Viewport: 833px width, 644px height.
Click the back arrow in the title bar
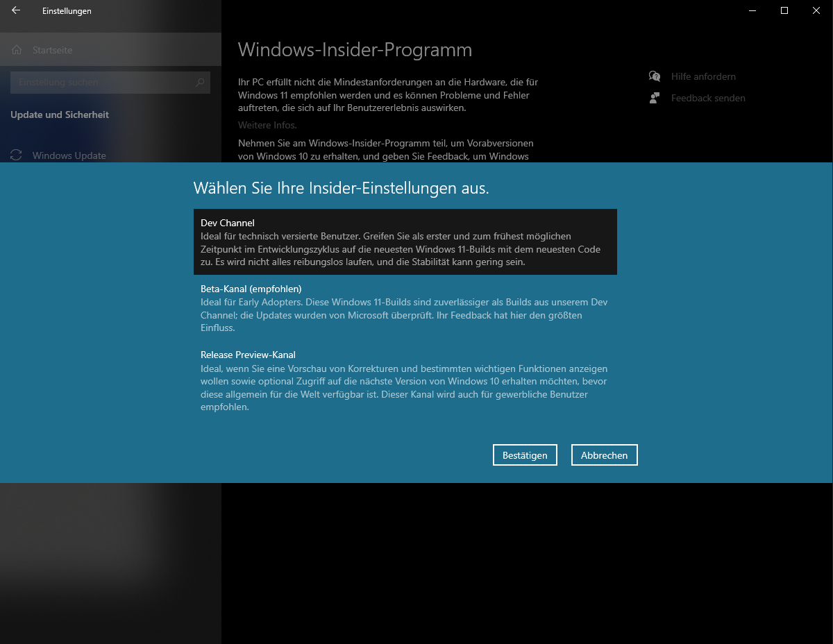coord(16,10)
